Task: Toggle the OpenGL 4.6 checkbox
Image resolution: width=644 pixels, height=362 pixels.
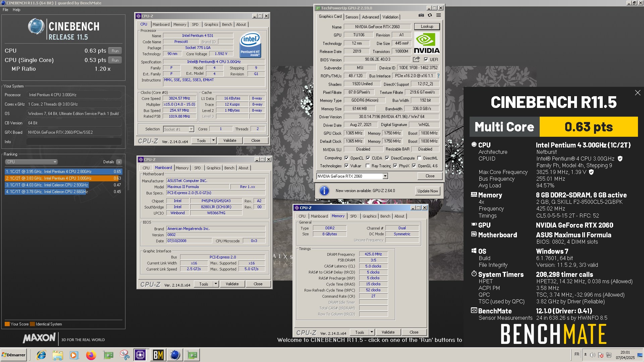Action: [x=414, y=166]
